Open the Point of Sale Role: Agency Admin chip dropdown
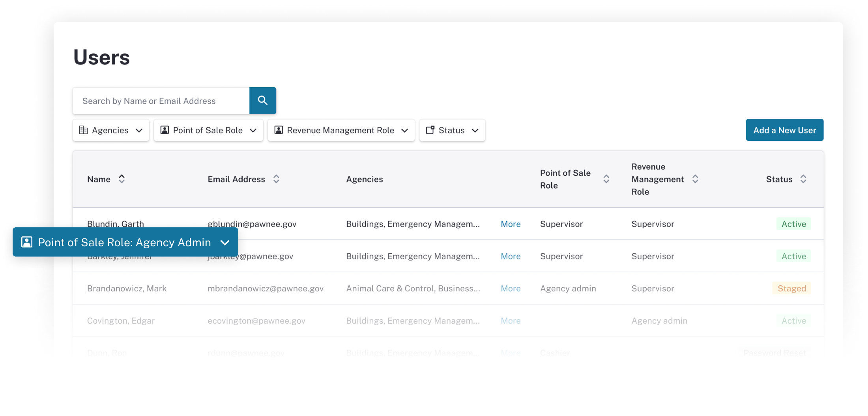The width and height of the screenshot is (868, 416). 225,242
